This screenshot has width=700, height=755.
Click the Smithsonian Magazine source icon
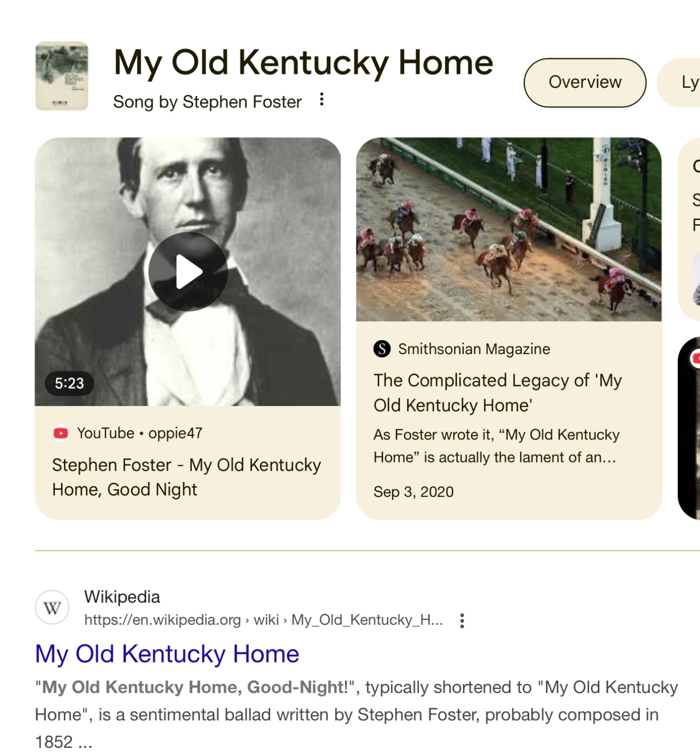tap(382, 349)
